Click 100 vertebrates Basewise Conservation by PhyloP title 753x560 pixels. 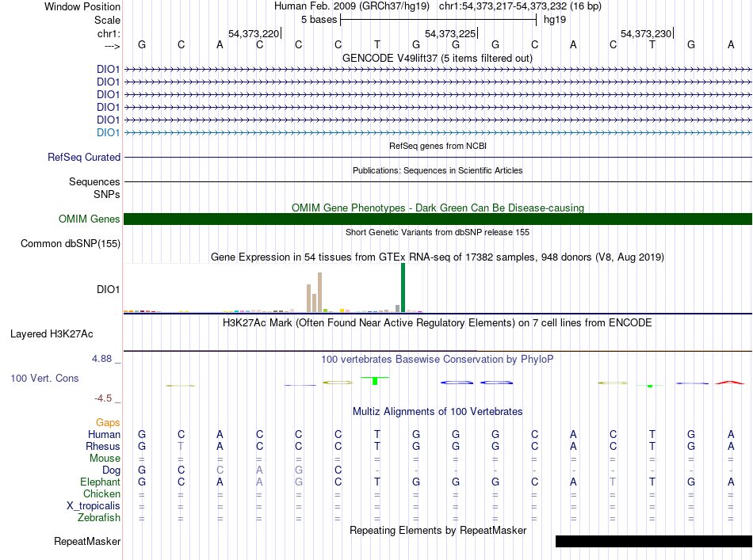coord(437,359)
